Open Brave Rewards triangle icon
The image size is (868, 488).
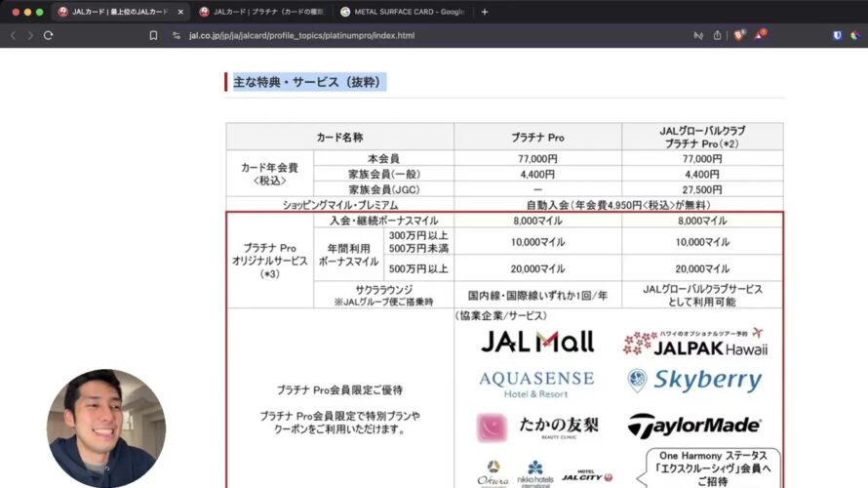pos(761,35)
